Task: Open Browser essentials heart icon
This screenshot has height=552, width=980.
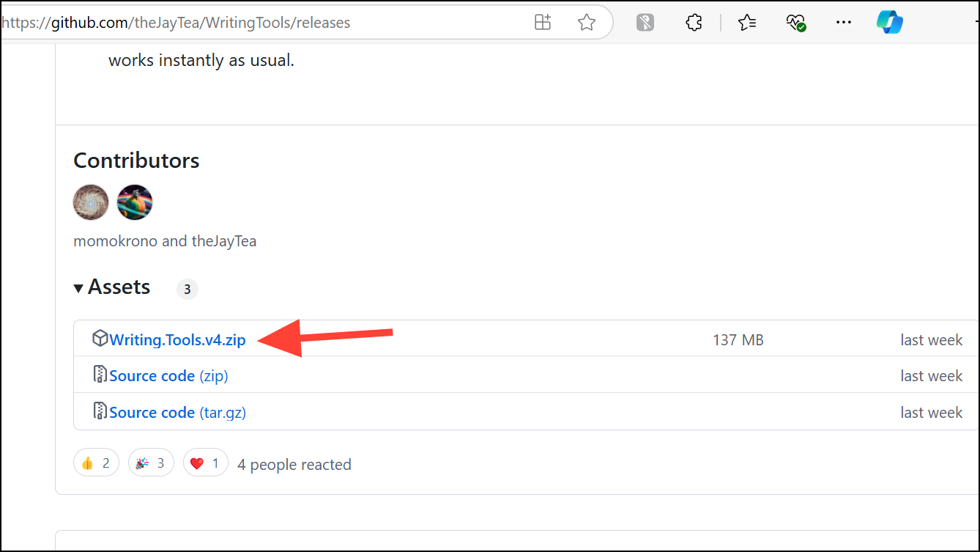Action: tap(795, 23)
